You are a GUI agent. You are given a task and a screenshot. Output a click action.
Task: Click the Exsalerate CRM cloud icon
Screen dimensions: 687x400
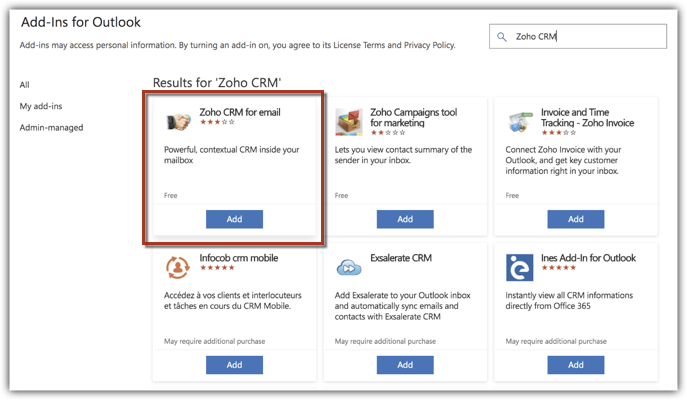point(349,267)
